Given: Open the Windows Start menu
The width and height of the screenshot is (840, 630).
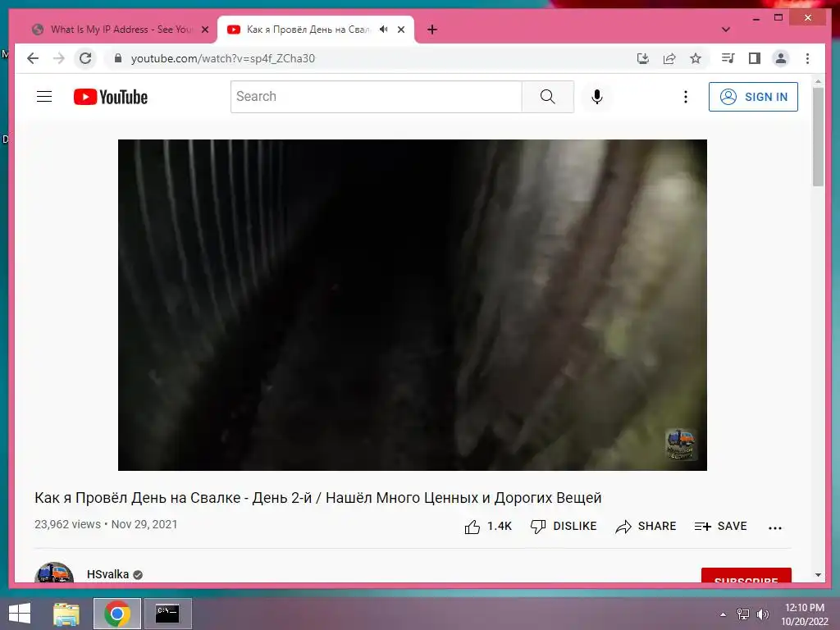Looking at the screenshot, I should (20, 614).
